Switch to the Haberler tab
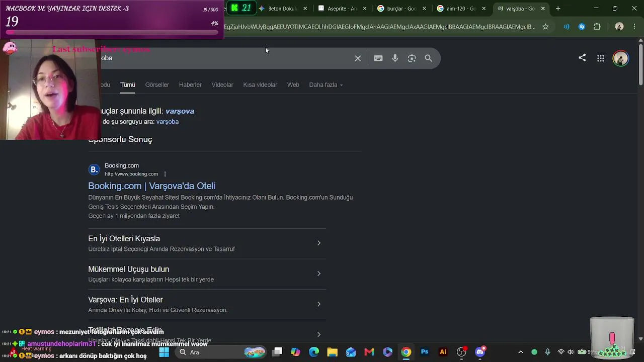Viewport: 644px width, 362px height. 190,85
